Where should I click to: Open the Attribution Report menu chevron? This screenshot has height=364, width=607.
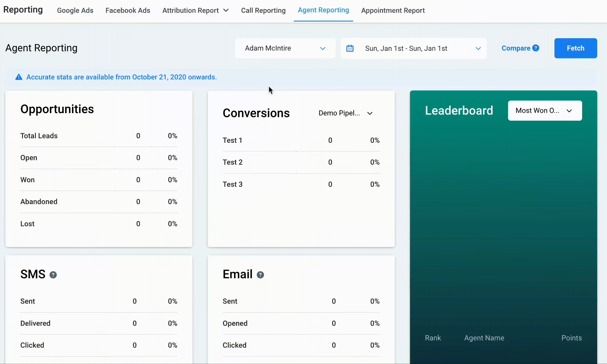(226, 10)
